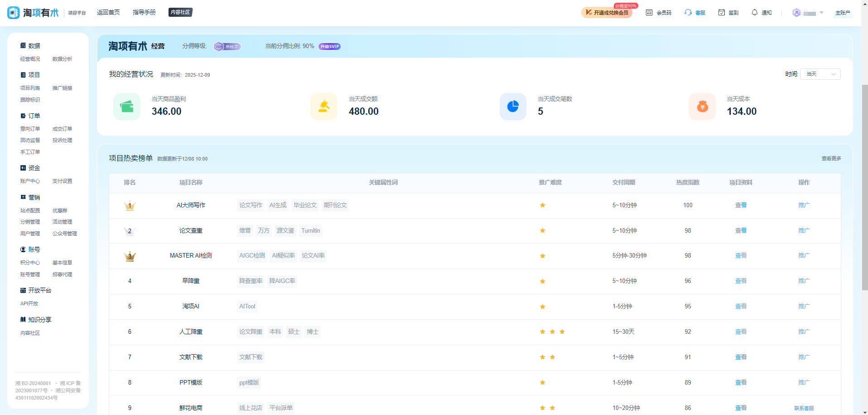The width and height of the screenshot is (868, 415).
Task: Click the 签到 check-in icon
Action: point(721,12)
